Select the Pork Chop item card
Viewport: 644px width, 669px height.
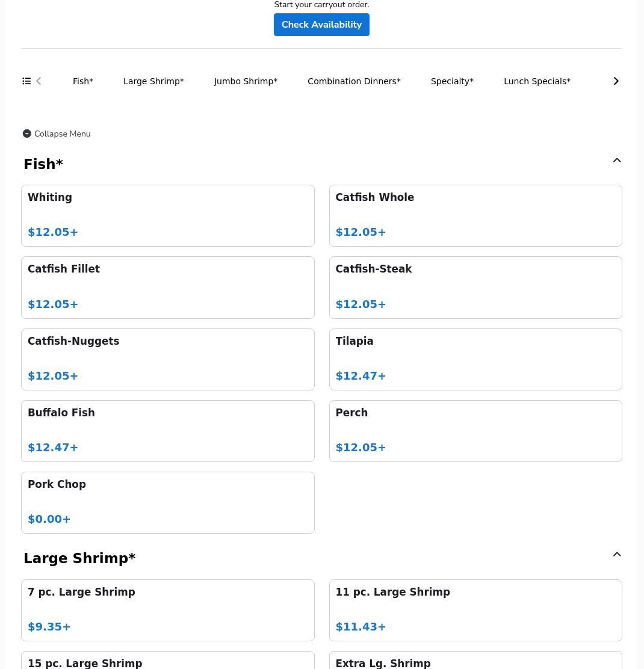tap(167, 502)
